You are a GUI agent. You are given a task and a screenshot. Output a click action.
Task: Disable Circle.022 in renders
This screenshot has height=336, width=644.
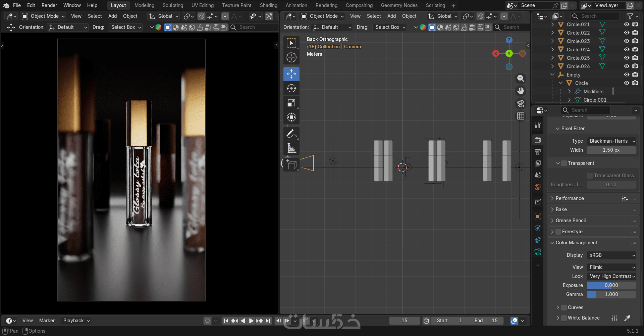click(635, 33)
